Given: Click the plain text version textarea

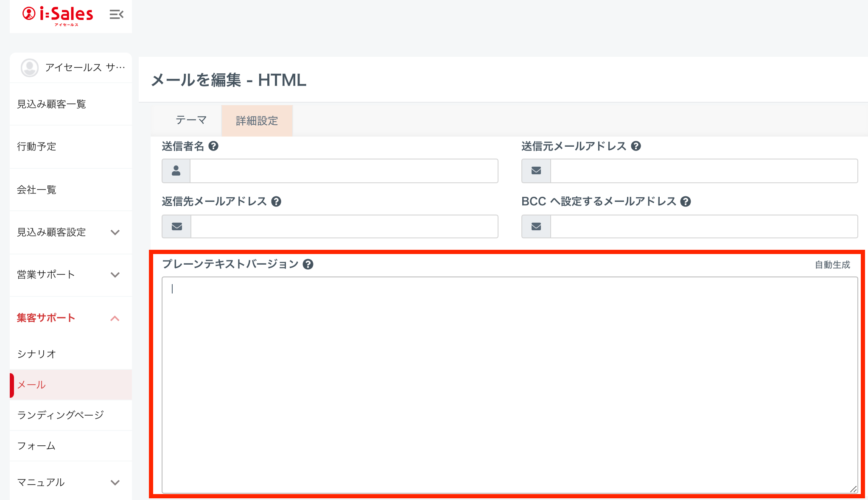Looking at the screenshot, I should (509, 384).
